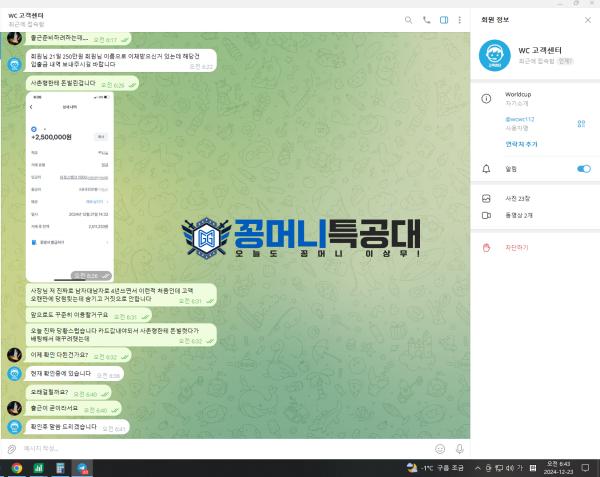
Task: Start a voice call with WC 고객센터
Action: coord(426,20)
